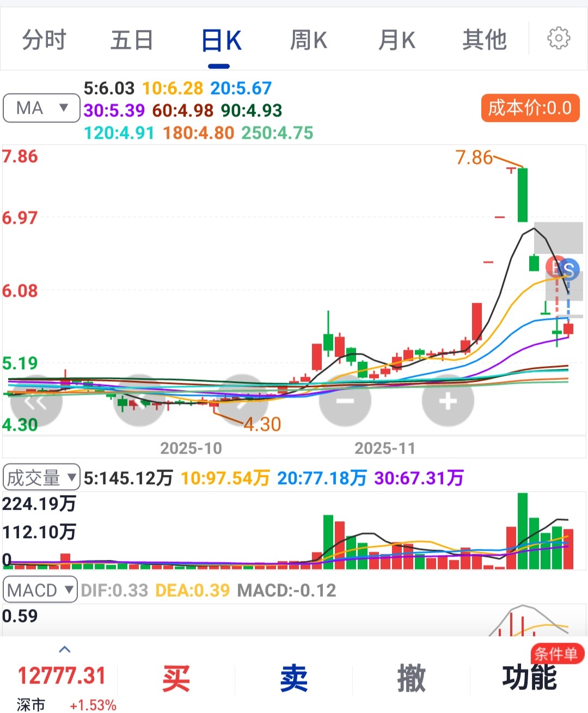Screen dimensions: 588x713
Task: Tap the MACD:-0.12 value
Action: tap(287, 590)
